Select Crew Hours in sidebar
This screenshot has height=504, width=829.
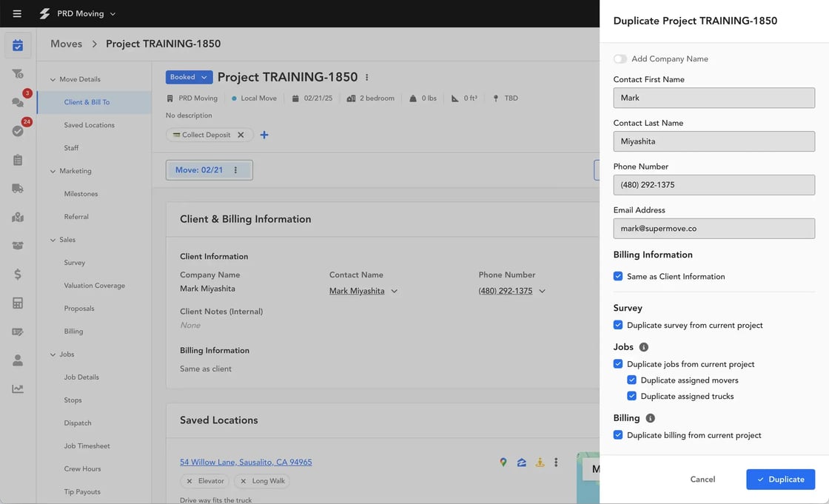82,469
